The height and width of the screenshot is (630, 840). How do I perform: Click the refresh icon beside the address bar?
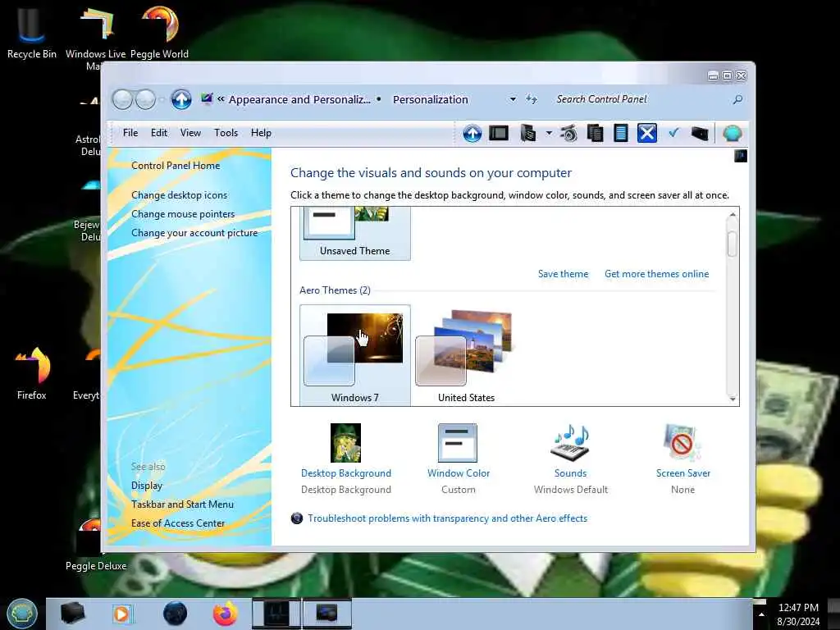point(532,99)
